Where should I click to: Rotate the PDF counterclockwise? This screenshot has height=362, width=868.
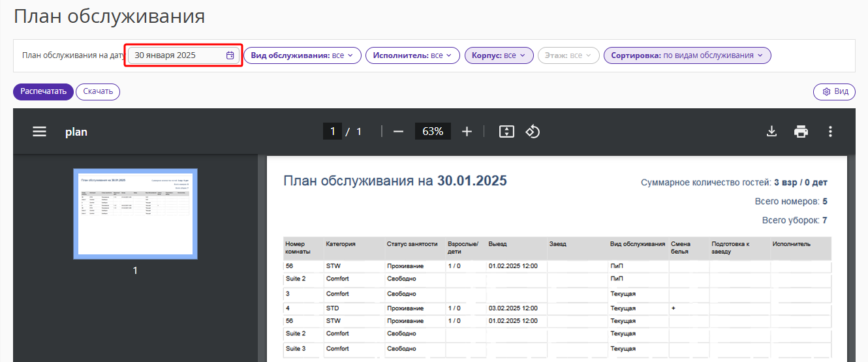(x=533, y=132)
